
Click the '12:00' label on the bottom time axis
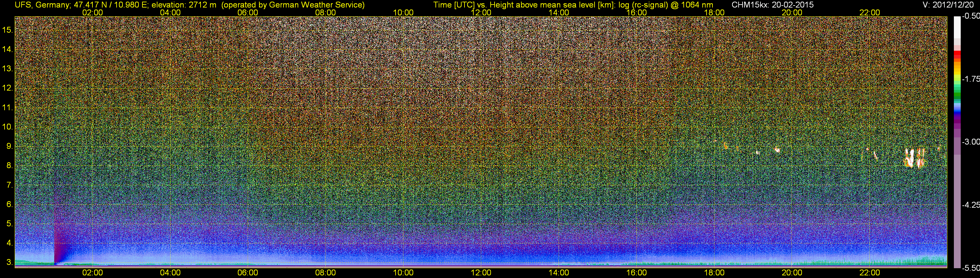(x=481, y=273)
